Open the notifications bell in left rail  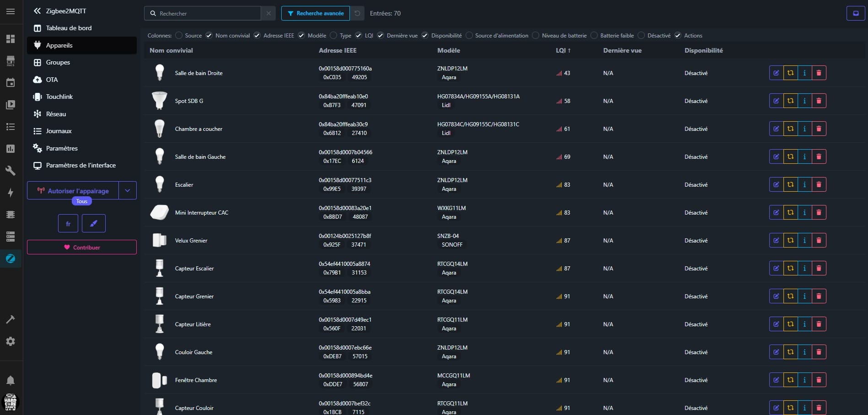pos(11,380)
